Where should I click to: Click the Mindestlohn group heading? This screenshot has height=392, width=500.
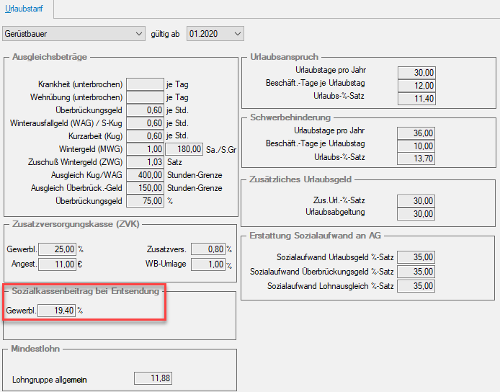(x=35, y=349)
